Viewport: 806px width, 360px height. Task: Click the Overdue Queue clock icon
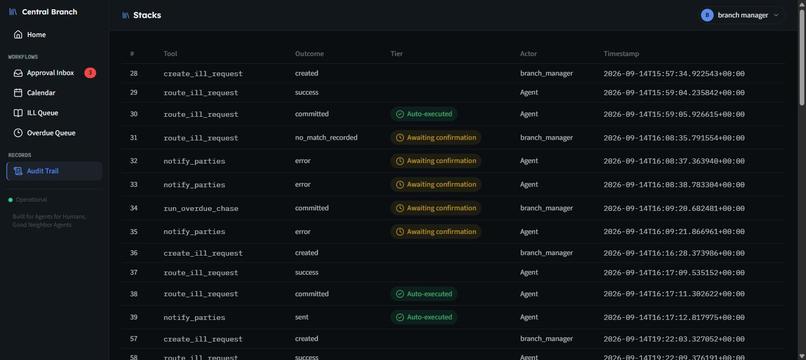coord(18,133)
